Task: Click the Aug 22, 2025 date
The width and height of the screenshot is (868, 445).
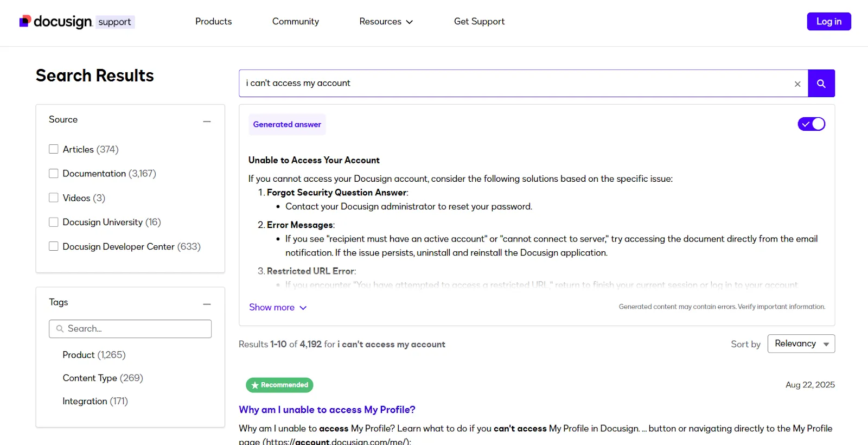Action: pyautogui.click(x=810, y=385)
